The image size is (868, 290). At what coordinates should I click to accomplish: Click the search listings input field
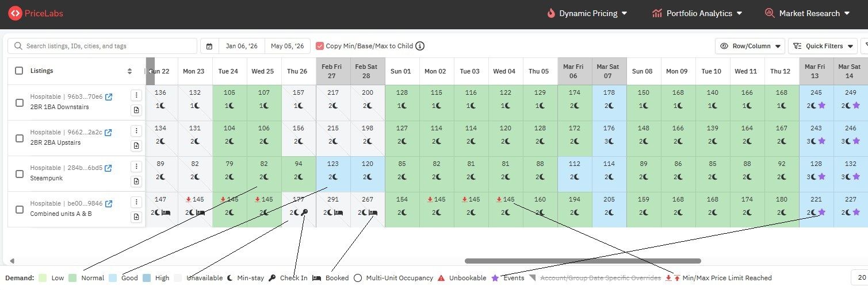(x=102, y=46)
